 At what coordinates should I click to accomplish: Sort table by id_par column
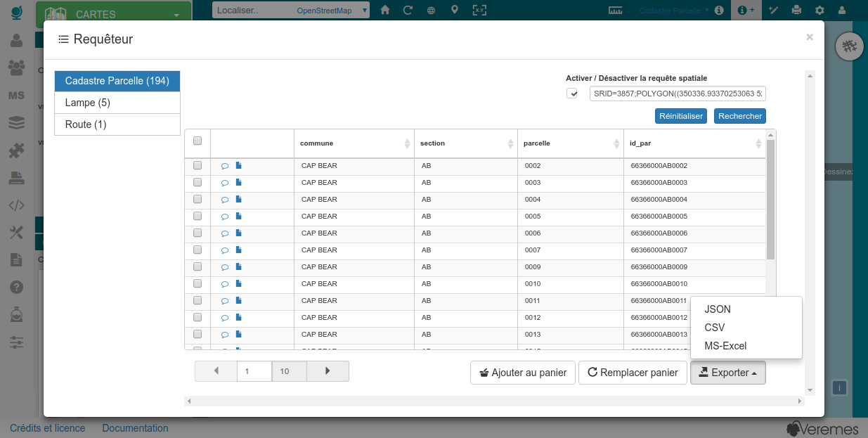694,143
